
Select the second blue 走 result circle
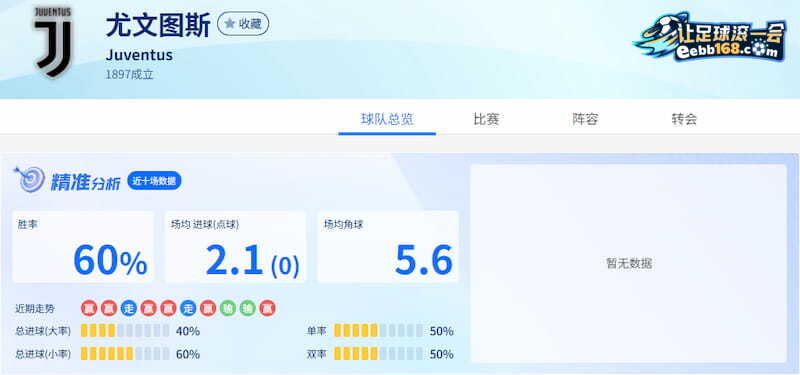(x=188, y=308)
